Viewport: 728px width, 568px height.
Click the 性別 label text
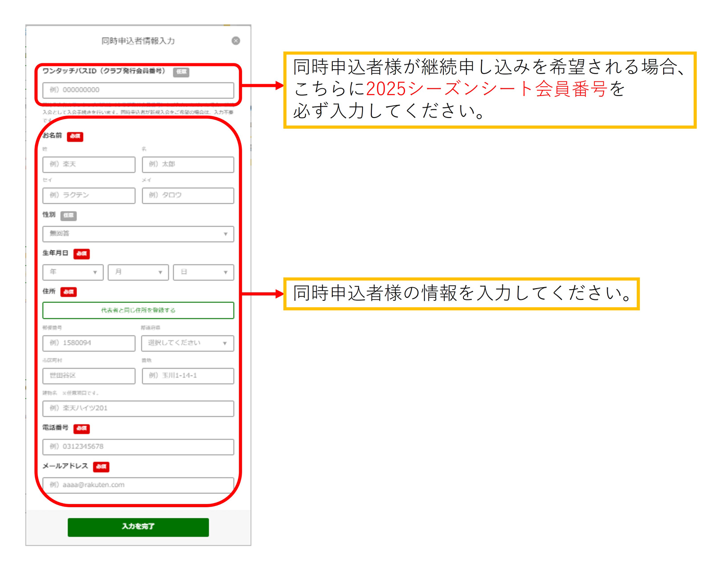(x=49, y=215)
